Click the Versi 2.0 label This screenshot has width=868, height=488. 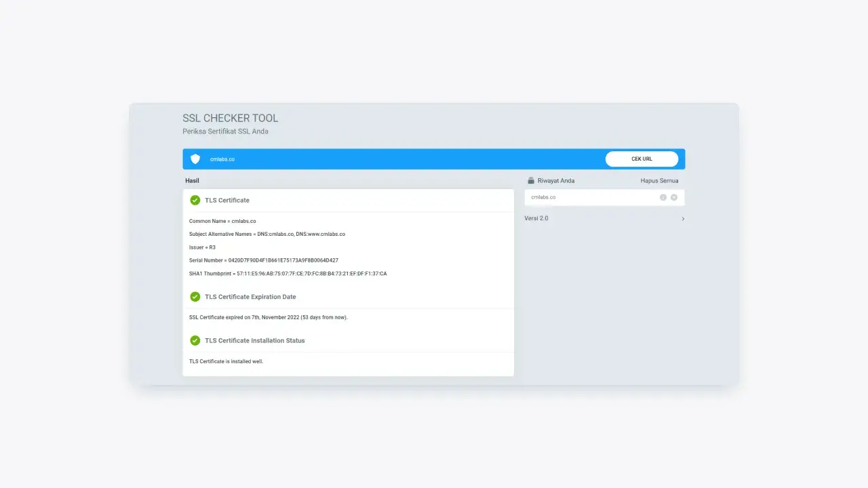pos(536,219)
